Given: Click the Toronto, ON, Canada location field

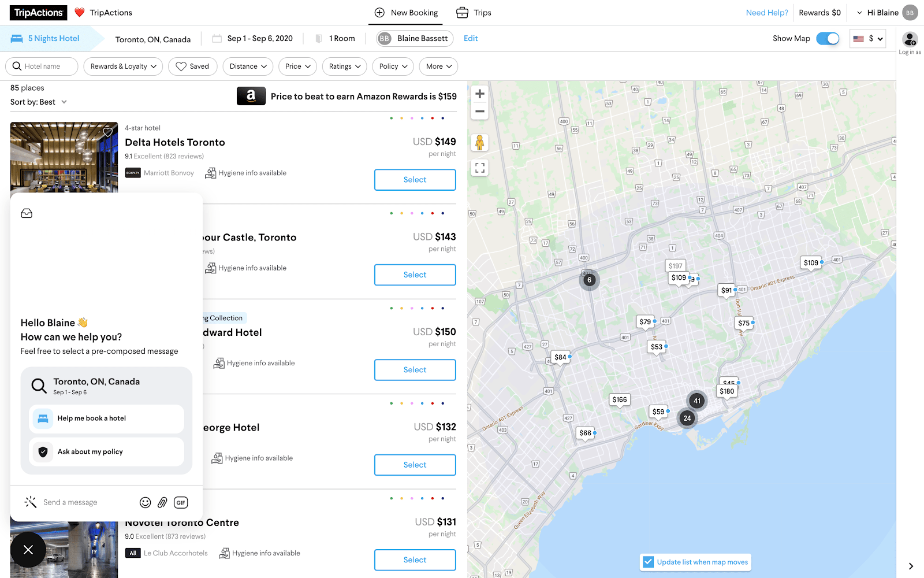Looking at the screenshot, I should point(153,39).
